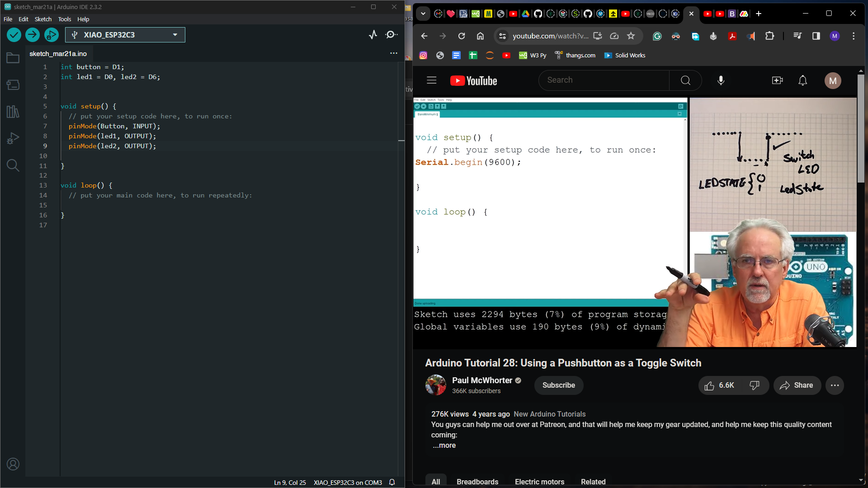
Task: Click XIAO_ESP32C3 on COM3 status text
Action: 348,483
